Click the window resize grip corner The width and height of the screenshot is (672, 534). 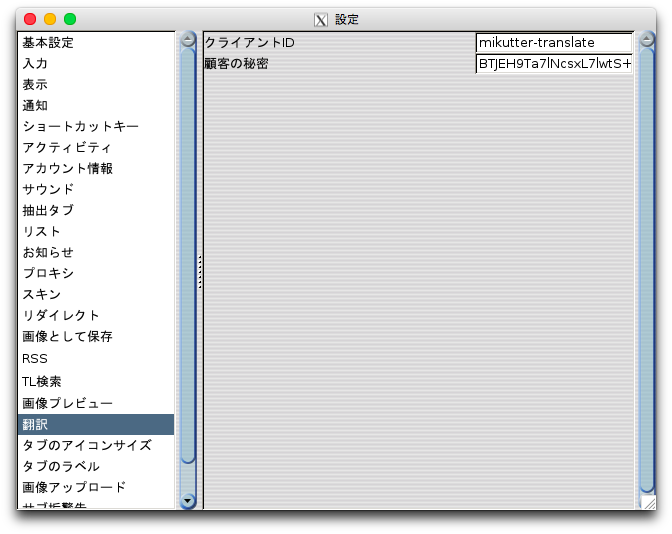point(649,502)
